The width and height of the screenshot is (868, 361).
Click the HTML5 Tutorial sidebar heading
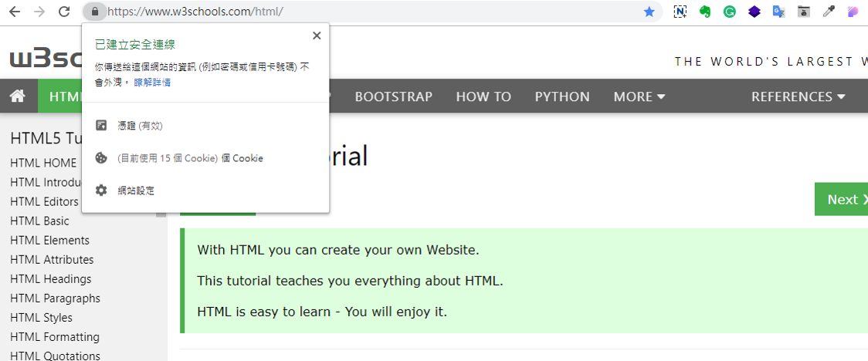pos(46,138)
